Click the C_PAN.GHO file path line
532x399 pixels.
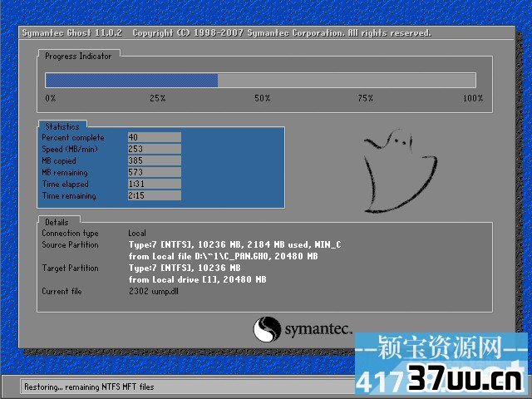(x=224, y=256)
